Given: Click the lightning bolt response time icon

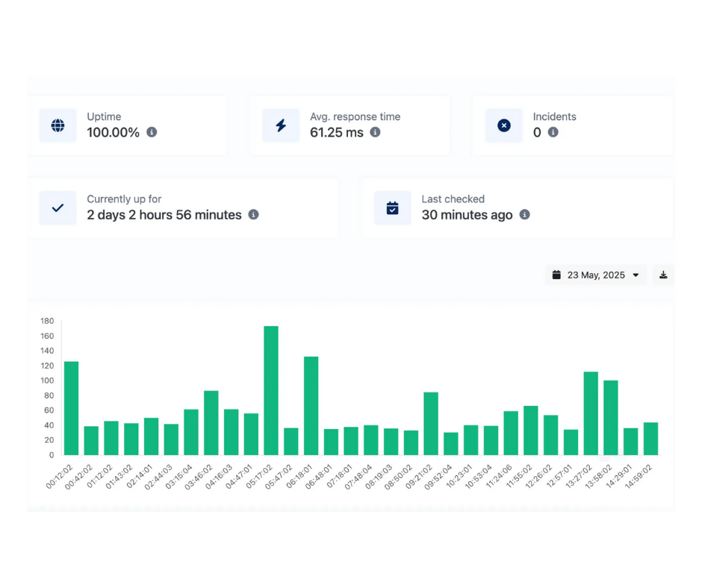Looking at the screenshot, I should [281, 125].
